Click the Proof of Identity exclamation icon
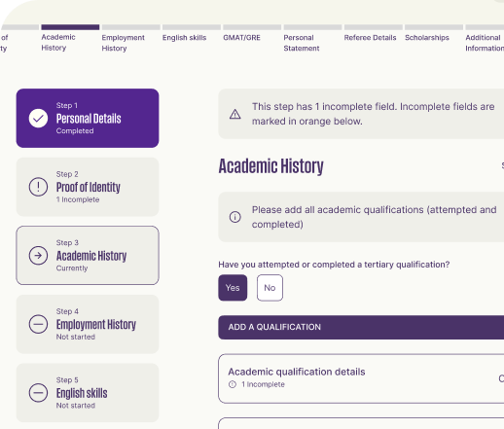The image size is (504, 429). 38,187
